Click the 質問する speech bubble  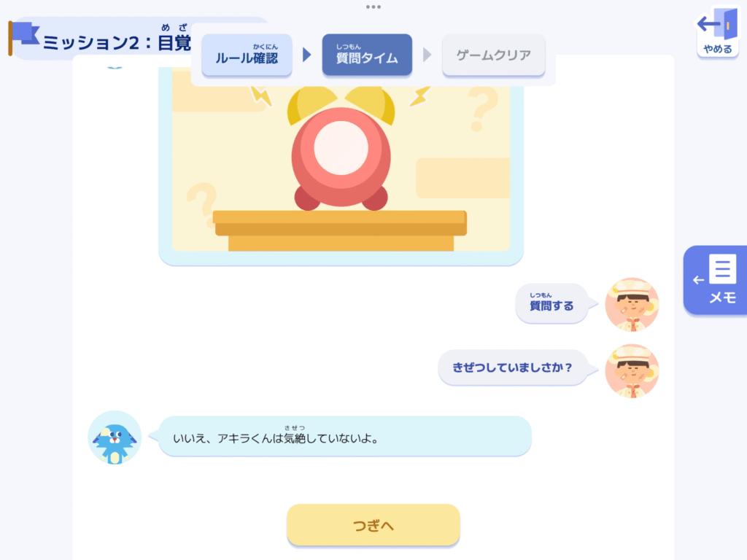551,303
